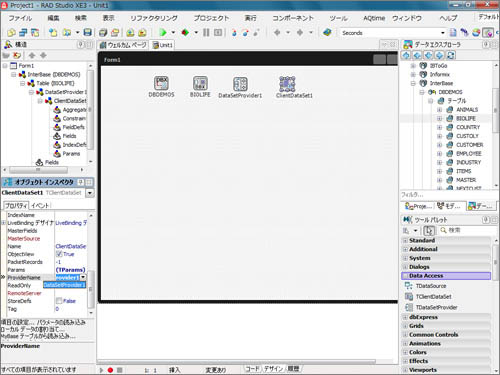This screenshot has width=500, height=375.
Task: Click the book help icon left of Seconds box
Action: (x=327, y=32)
